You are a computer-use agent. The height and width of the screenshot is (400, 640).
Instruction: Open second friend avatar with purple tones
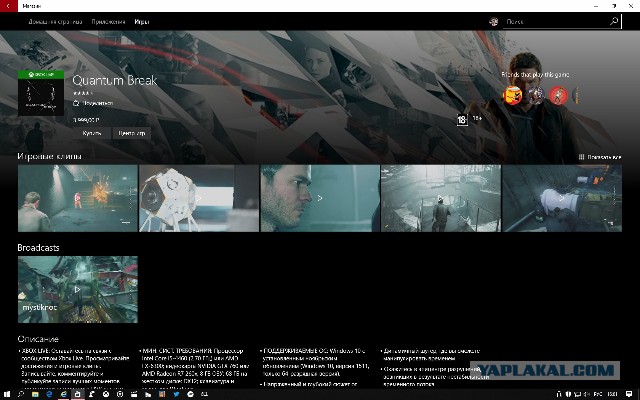point(536,96)
